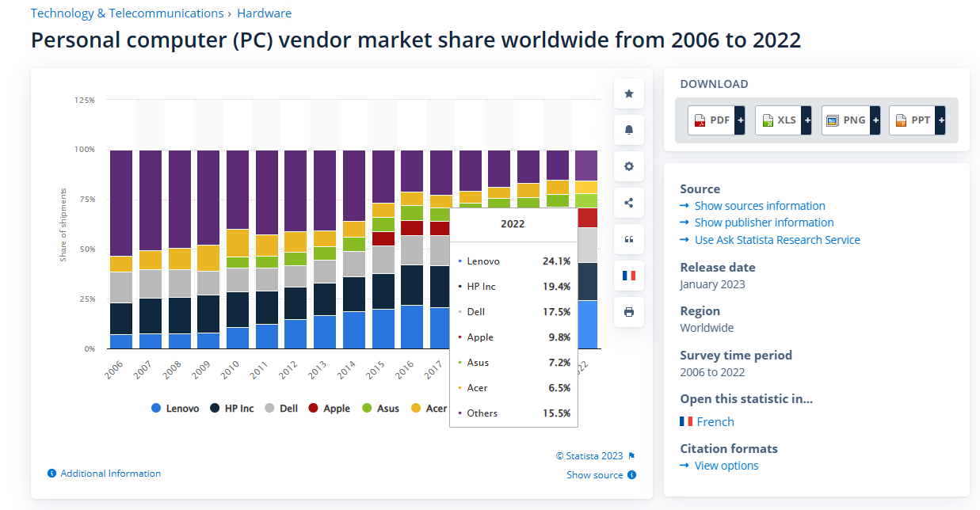Image resolution: width=980 pixels, height=510 pixels.
Task: Click the bell notification alert icon
Action: coord(629,130)
